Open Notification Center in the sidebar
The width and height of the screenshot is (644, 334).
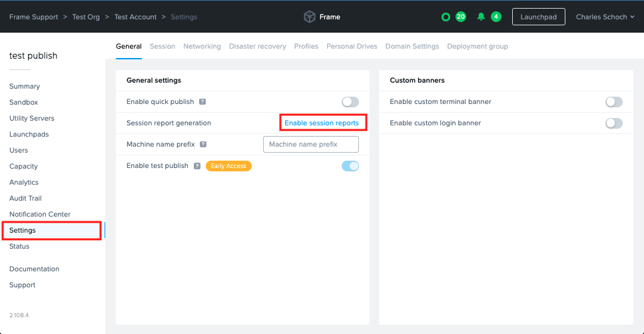(40, 215)
